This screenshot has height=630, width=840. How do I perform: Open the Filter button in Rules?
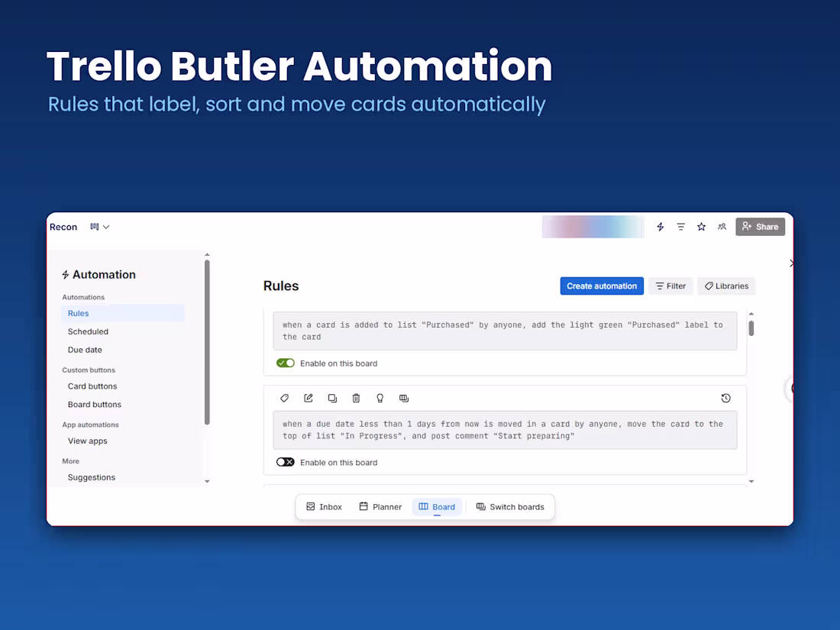(670, 286)
